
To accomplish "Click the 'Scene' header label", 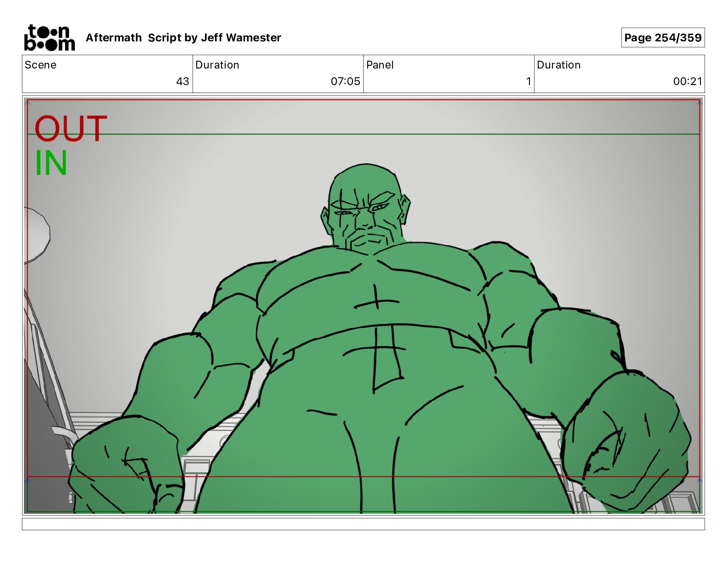I will point(40,65).
